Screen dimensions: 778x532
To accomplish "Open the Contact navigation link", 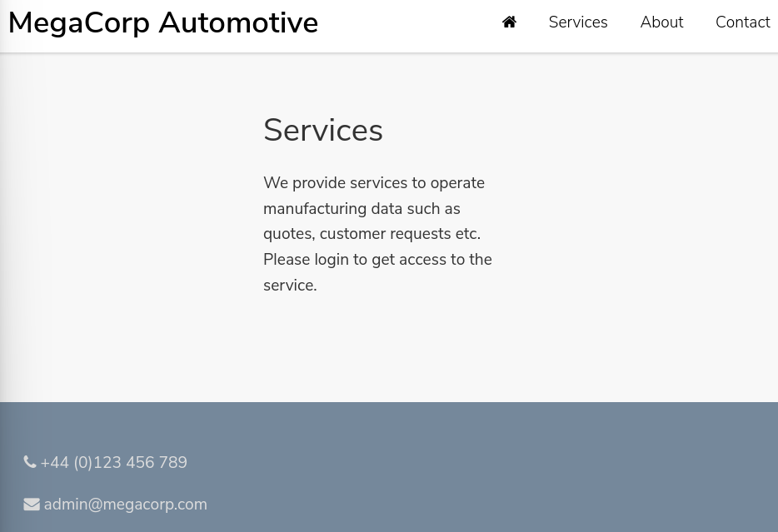I will pos(743,22).
